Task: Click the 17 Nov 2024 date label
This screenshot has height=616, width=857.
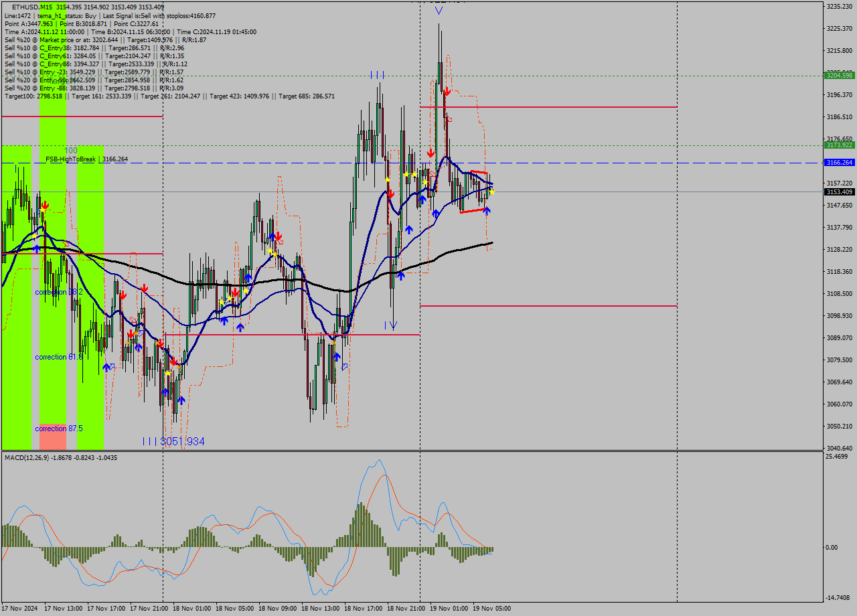Action: [x=21, y=609]
